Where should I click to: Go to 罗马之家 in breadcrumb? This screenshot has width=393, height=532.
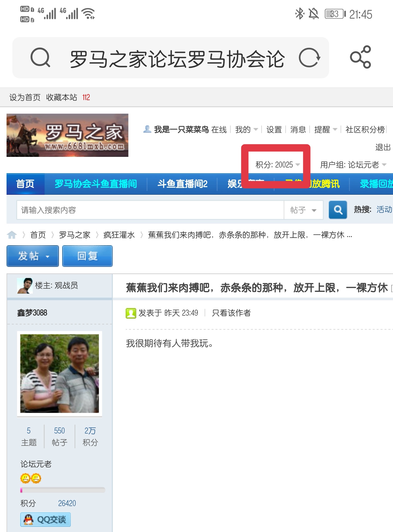point(75,235)
